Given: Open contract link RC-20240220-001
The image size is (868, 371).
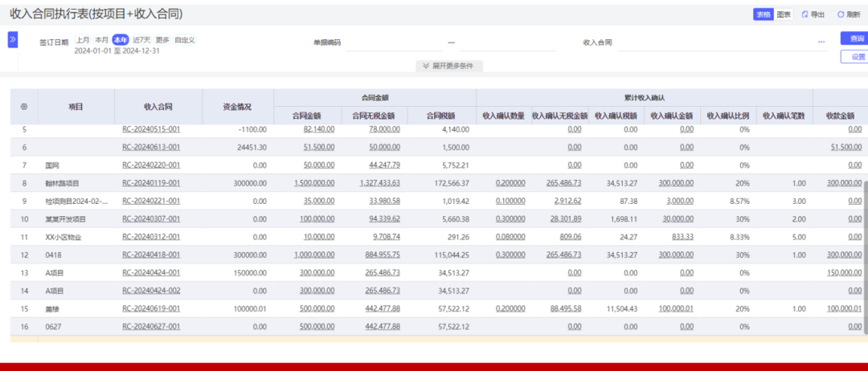Looking at the screenshot, I should (x=150, y=165).
